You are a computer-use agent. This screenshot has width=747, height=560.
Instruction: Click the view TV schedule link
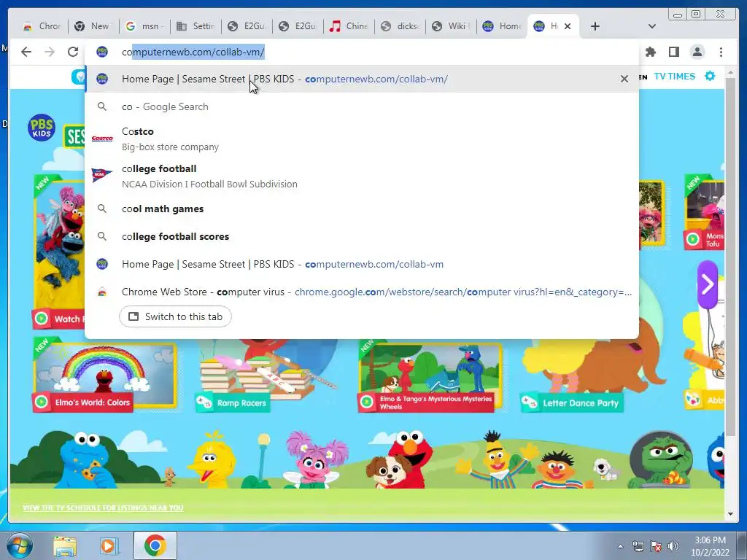coord(103,507)
